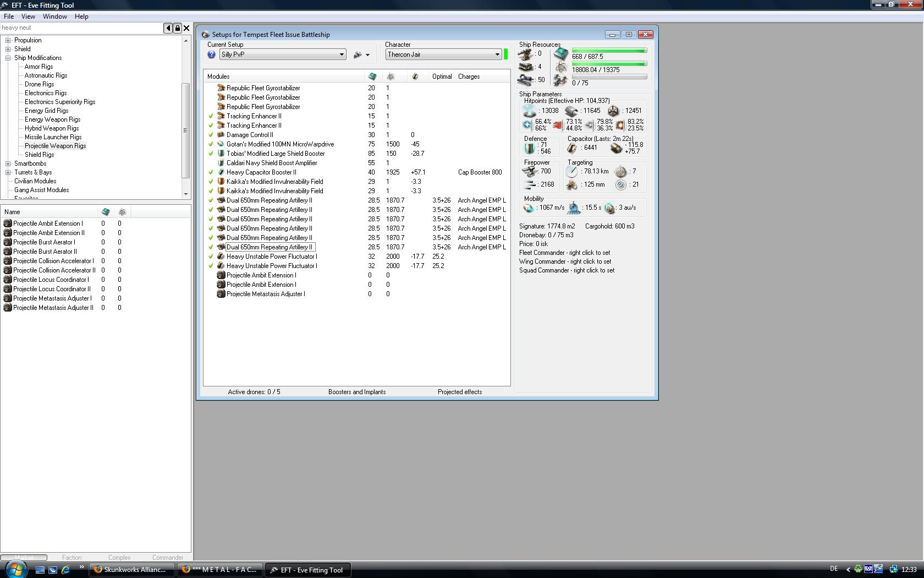Clear the search with the X icon
The height and width of the screenshot is (578, 924).
(186, 28)
